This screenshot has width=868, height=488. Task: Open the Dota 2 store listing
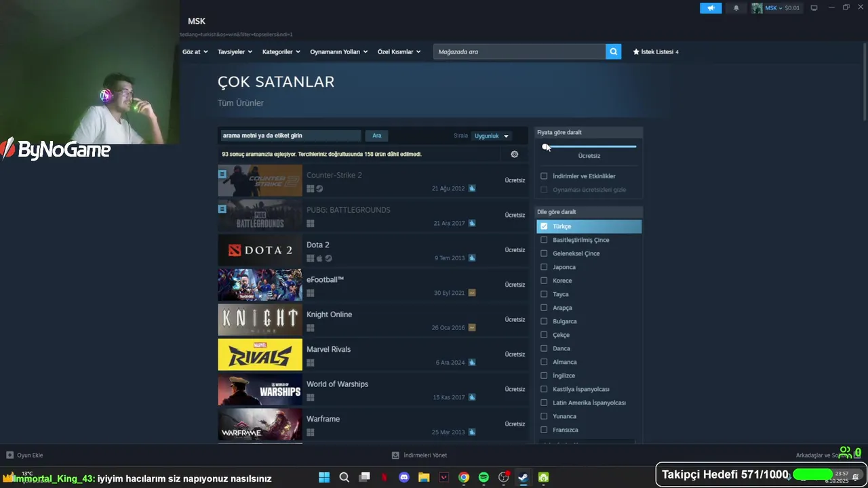373,250
